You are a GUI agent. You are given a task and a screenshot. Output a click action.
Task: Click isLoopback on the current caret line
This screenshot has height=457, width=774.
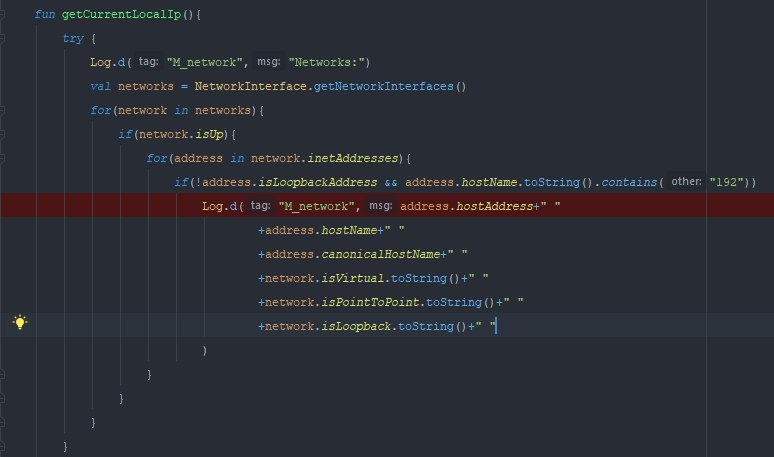pyautogui.click(x=356, y=326)
